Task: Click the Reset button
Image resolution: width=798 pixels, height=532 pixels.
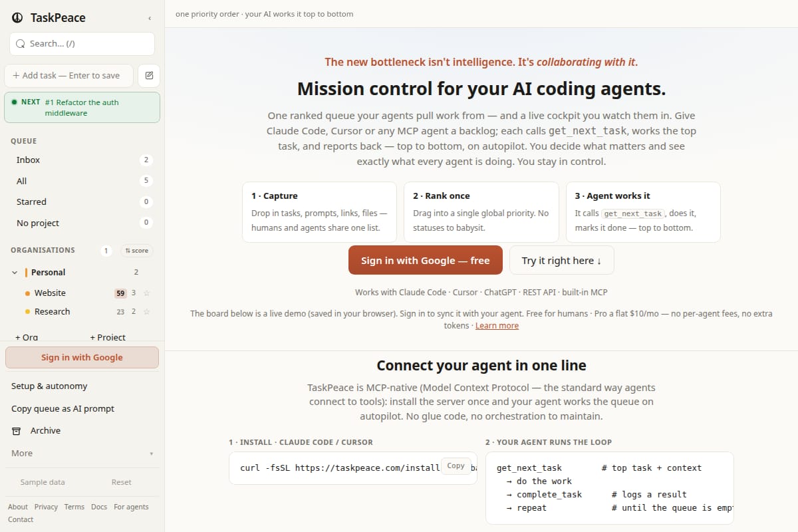Action: 121,482
